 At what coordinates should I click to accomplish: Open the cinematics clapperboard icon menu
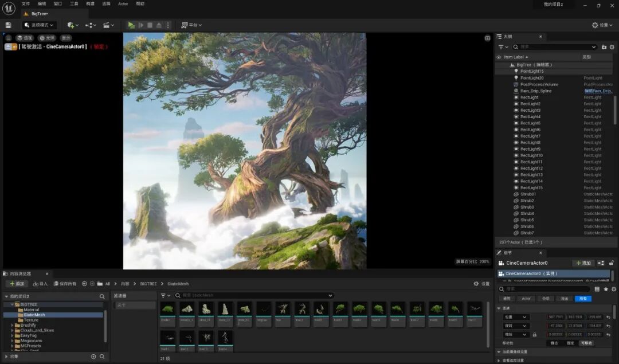[108, 25]
